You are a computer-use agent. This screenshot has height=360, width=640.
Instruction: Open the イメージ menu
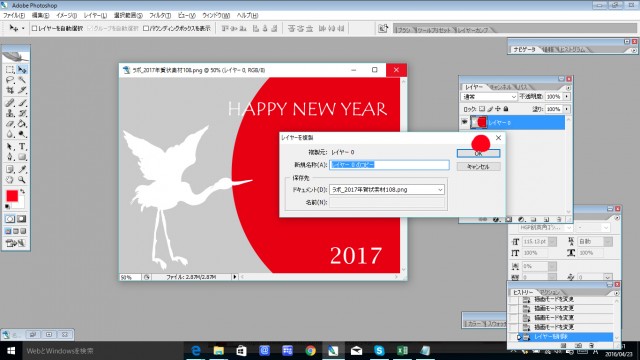point(67,16)
